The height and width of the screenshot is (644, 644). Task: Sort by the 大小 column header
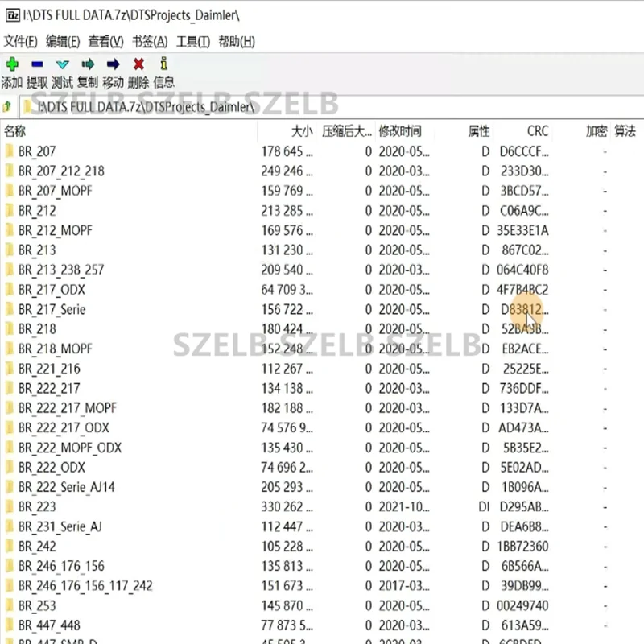(302, 131)
